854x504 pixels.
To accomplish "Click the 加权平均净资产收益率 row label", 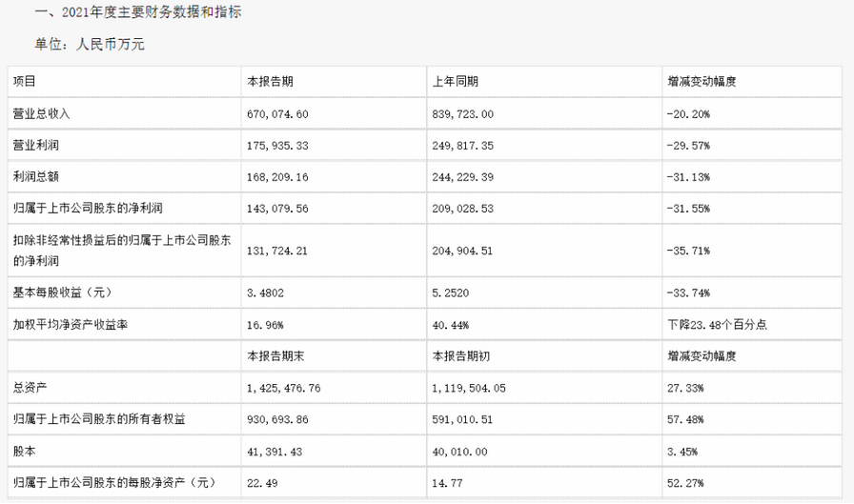I will [x=71, y=325].
